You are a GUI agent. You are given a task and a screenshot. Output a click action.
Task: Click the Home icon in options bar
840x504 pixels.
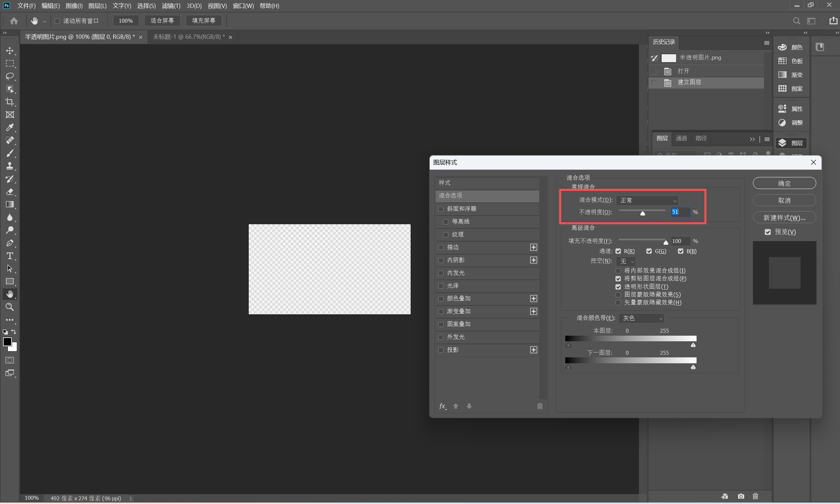[x=14, y=21]
